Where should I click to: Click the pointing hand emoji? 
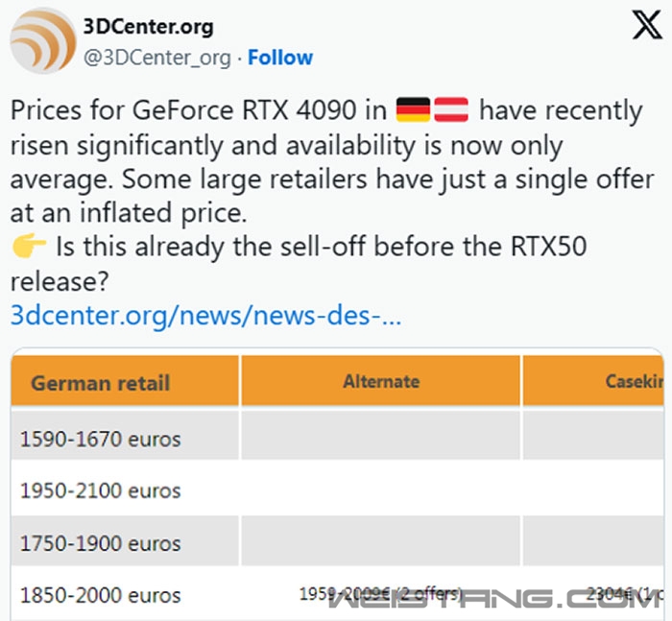(29, 246)
